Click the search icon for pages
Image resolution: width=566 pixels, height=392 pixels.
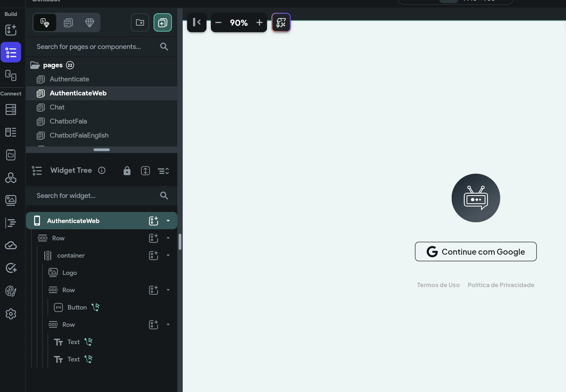point(164,47)
